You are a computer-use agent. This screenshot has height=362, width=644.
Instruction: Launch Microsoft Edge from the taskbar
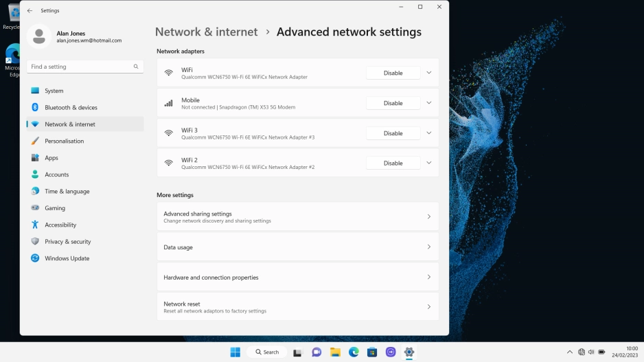354,352
